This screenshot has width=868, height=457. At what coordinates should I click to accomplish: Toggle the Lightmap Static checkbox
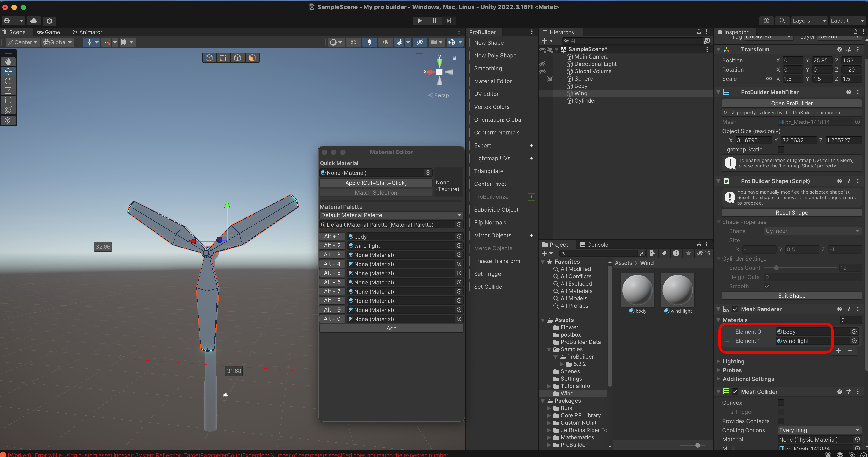pyautogui.click(x=781, y=149)
